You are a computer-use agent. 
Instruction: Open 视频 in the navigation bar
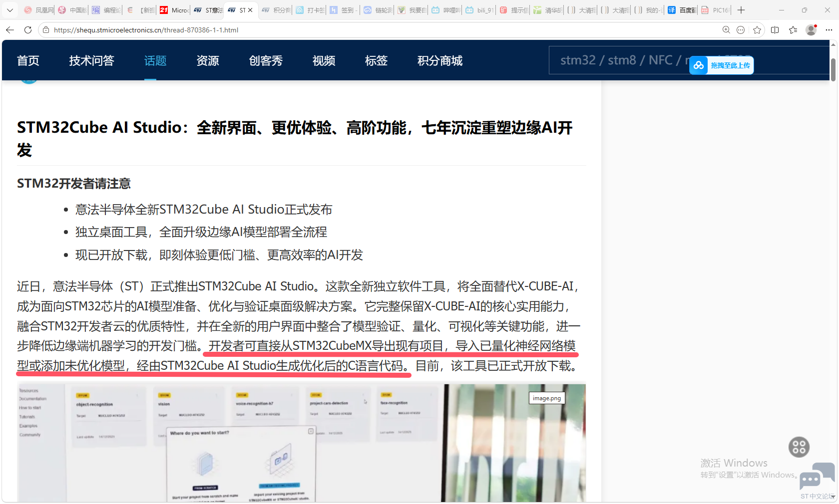pyautogui.click(x=324, y=61)
